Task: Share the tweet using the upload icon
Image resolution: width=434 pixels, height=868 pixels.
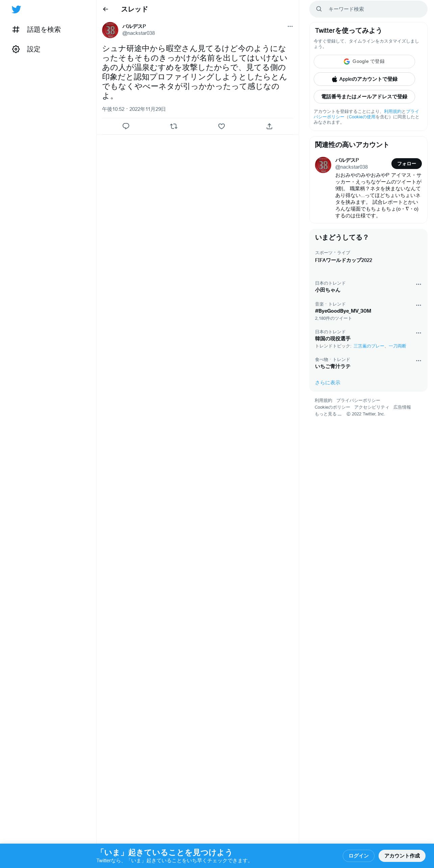Action: point(269,126)
